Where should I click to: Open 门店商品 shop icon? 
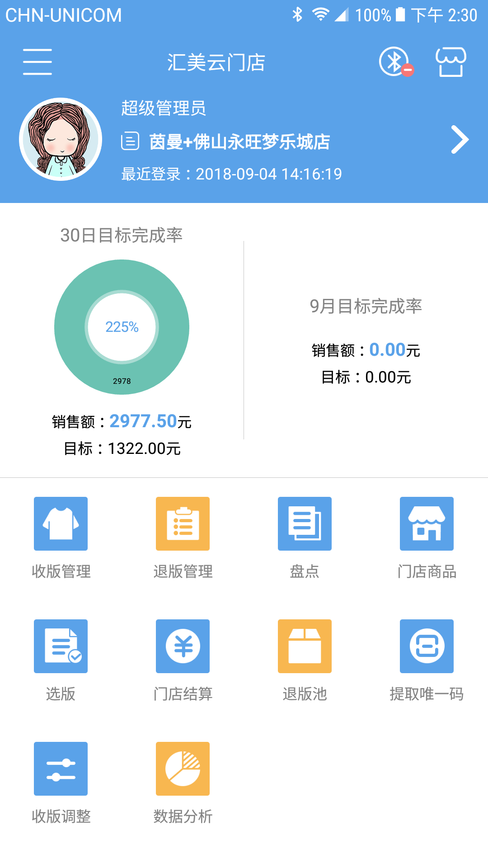pos(427,524)
